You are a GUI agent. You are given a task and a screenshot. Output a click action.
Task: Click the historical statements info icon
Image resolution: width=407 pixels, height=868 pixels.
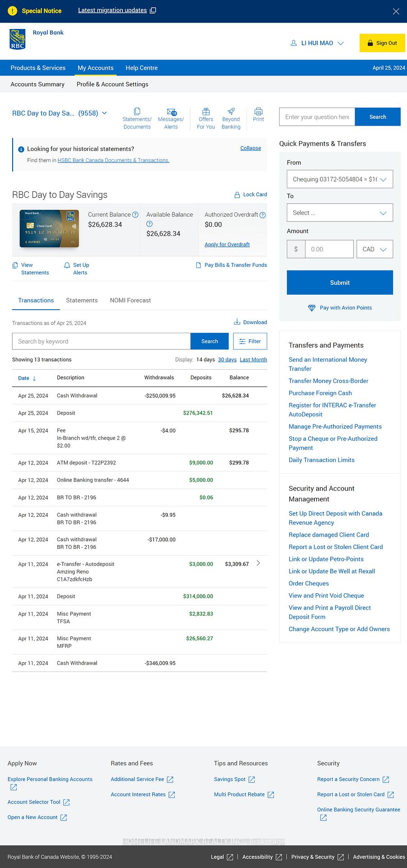(x=21, y=149)
